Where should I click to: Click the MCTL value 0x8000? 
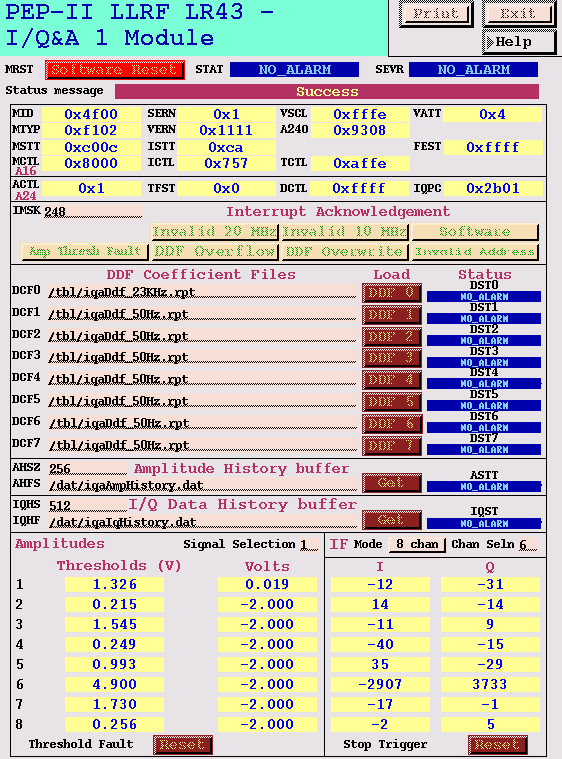click(91, 163)
